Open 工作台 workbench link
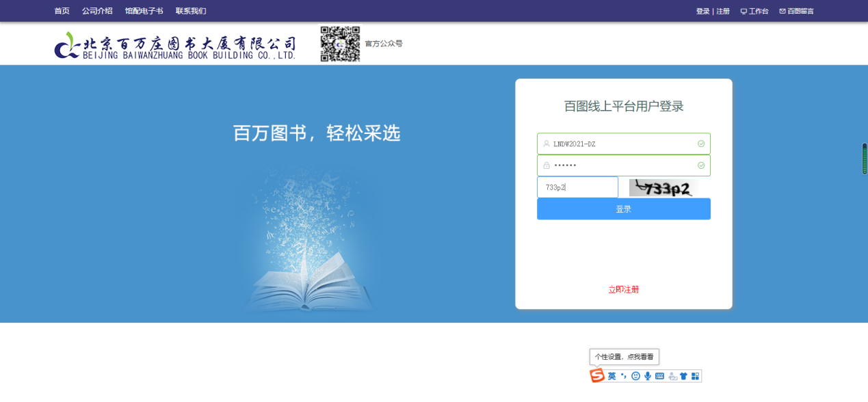This screenshot has width=868, height=402. point(754,11)
